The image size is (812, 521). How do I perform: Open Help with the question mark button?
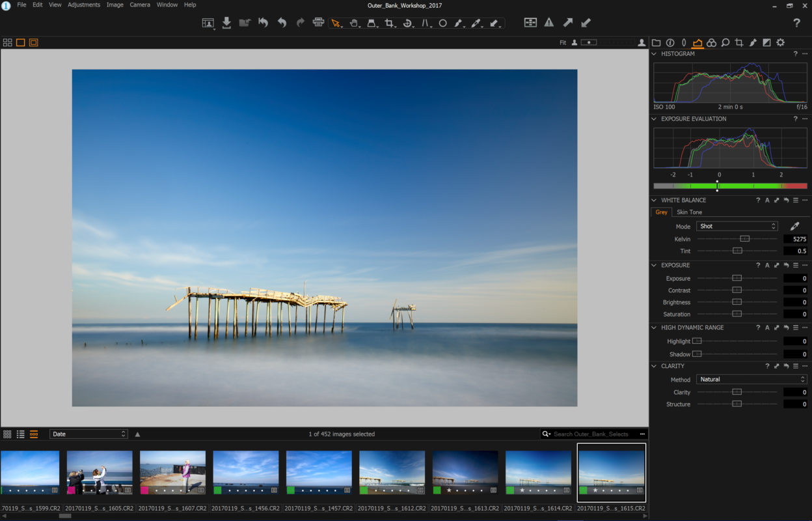pos(796,23)
